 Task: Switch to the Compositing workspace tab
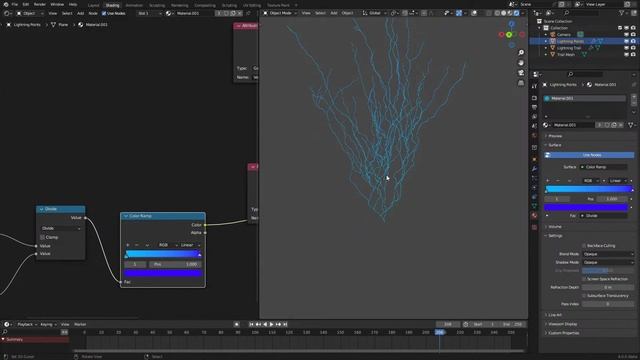(x=204, y=5)
